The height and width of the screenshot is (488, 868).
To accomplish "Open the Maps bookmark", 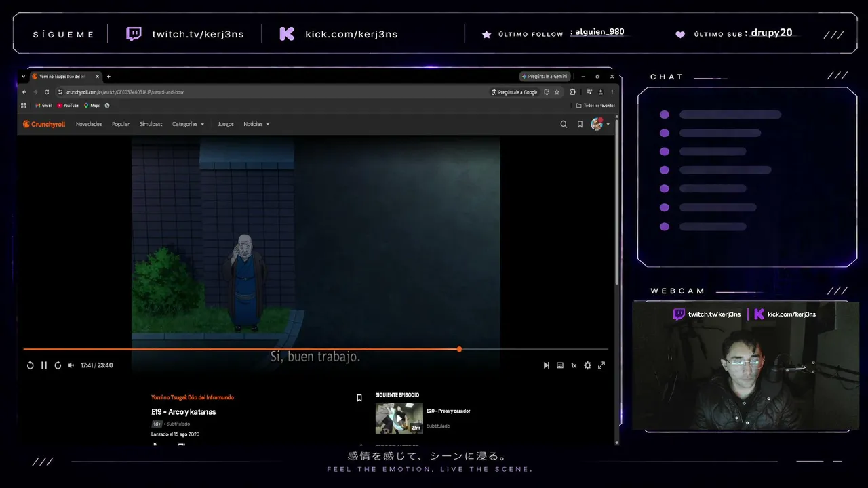I will [x=92, y=106].
